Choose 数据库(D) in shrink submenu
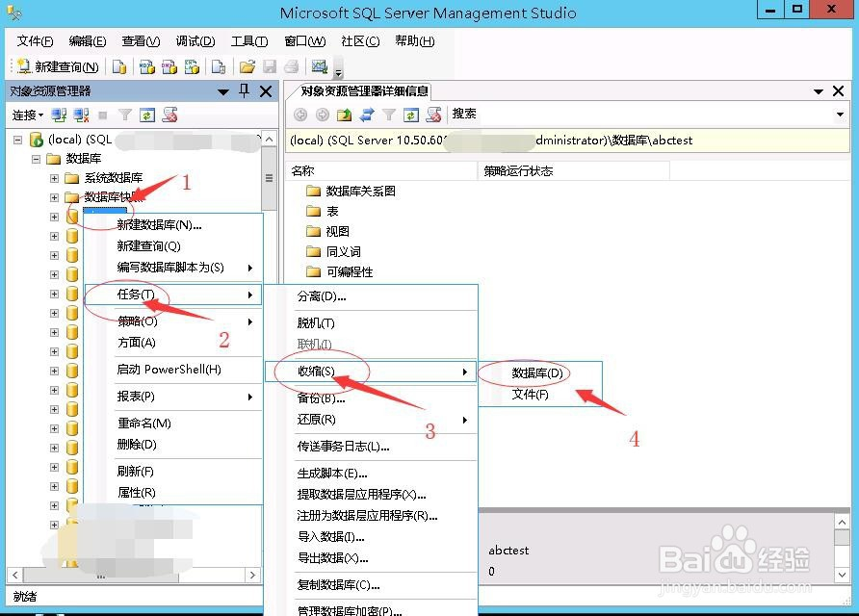The image size is (859, 616). click(x=540, y=373)
